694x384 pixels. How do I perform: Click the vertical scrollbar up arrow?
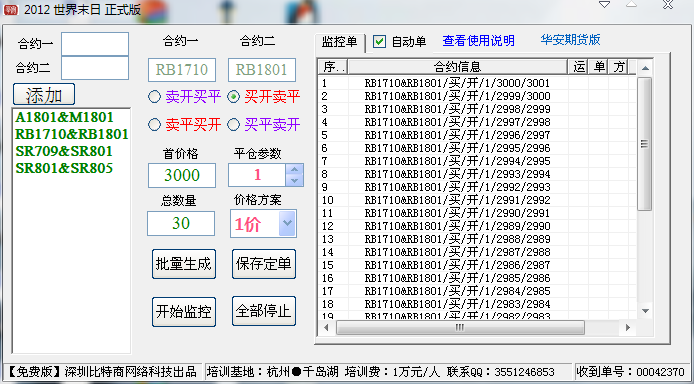pos(645,68)
